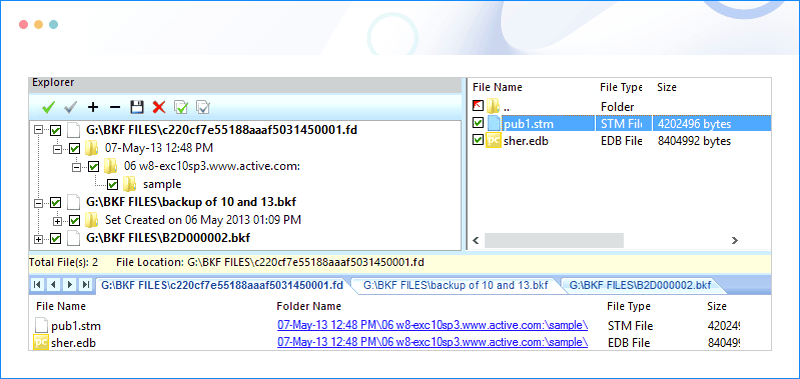Click the horizontal scrollbar thumb in the file pane
Image resolution: width=800 pixels, height=379 pixels.
(x=554, y=240)
